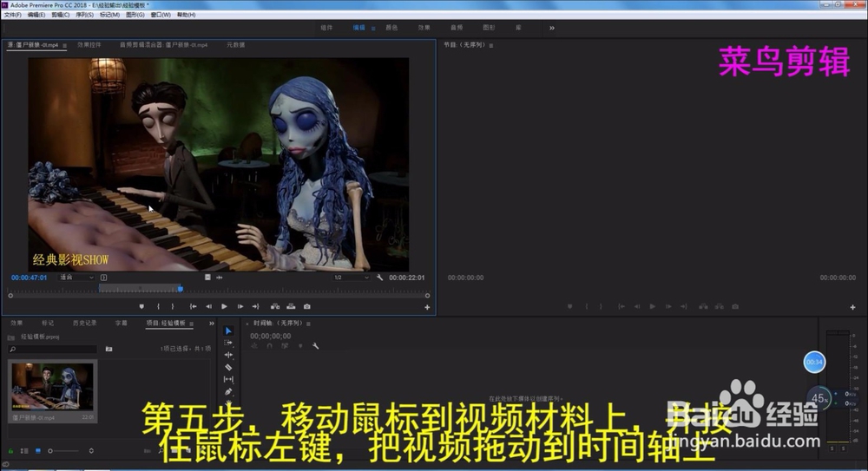Open 序列(S) menu
The width and height of the screenshot is (868, 471).
85,15
